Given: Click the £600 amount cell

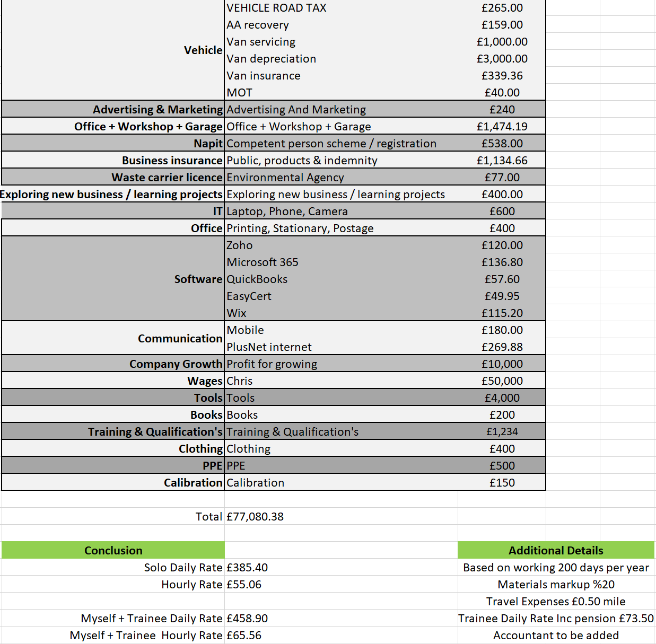Looking at the screenshot, I should point(502,211).
